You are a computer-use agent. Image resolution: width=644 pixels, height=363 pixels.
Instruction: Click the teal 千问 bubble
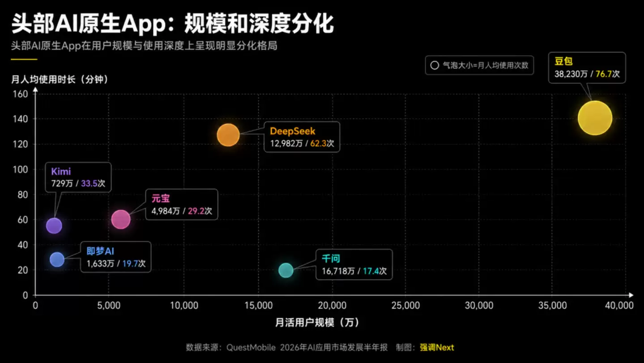click(286, 270)
